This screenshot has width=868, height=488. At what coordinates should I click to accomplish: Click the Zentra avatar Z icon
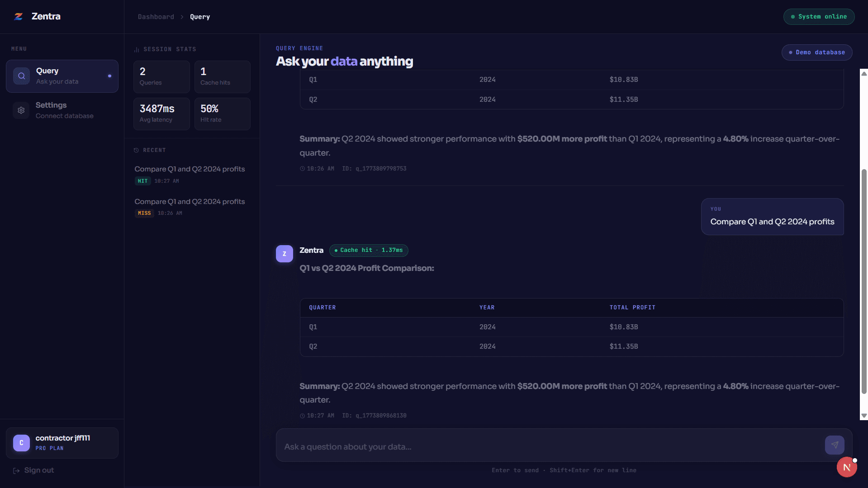click(285, 254)
